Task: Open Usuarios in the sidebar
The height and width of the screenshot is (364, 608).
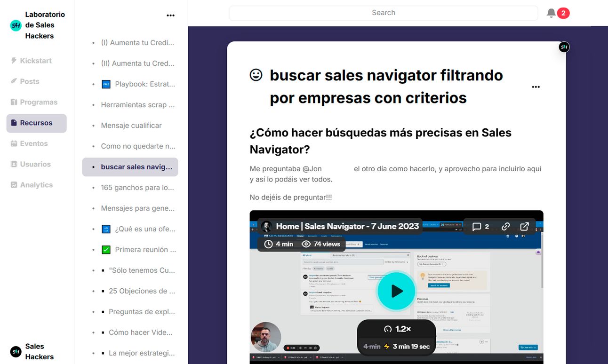Action: [36, 164]
